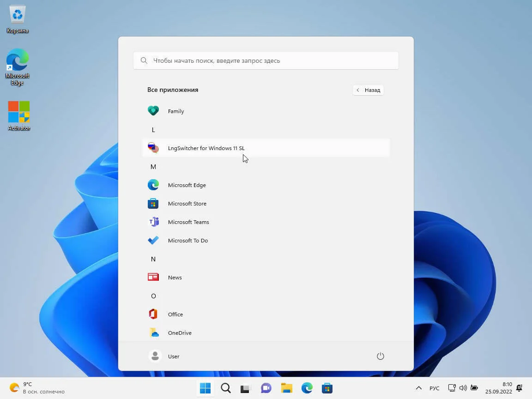
Task: Open Task View on the taskbar
Action: [x=245, y=388]
